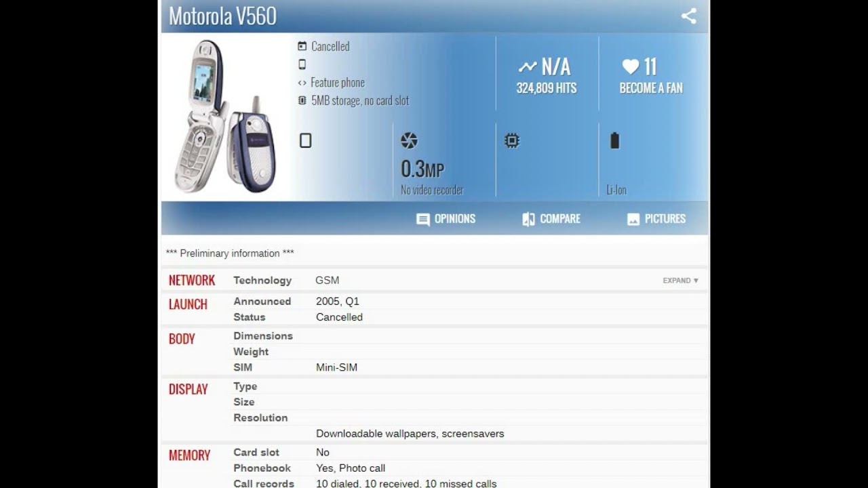The image size is (868, 488).
Task: Click the Weight spec label
Action: point(251,351)
